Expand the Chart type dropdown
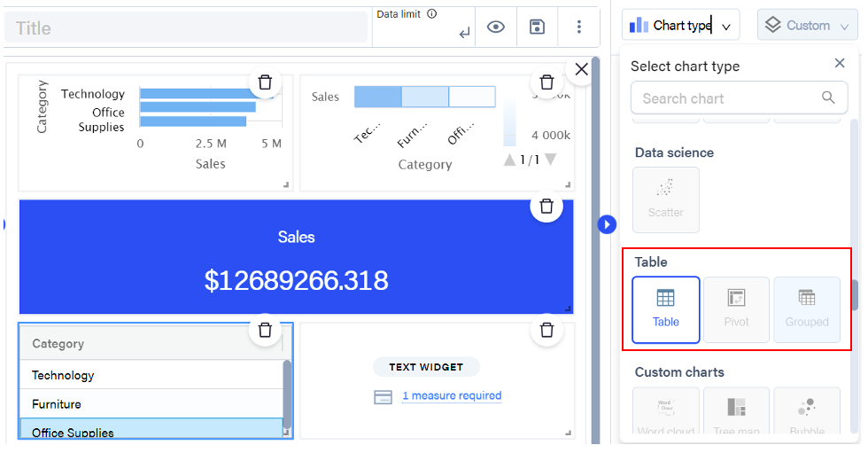Image resolution: width=868 pixels, height=453 pixels. 681,26
